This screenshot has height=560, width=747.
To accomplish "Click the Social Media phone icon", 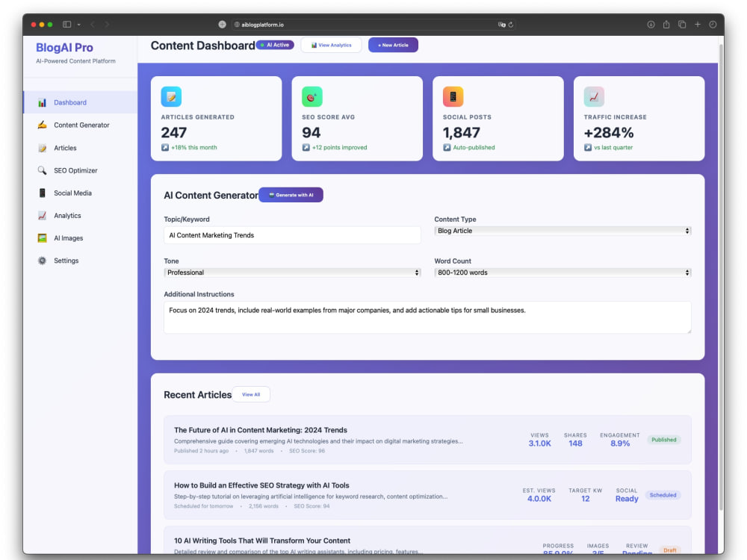I will click(x=42, y=193).
